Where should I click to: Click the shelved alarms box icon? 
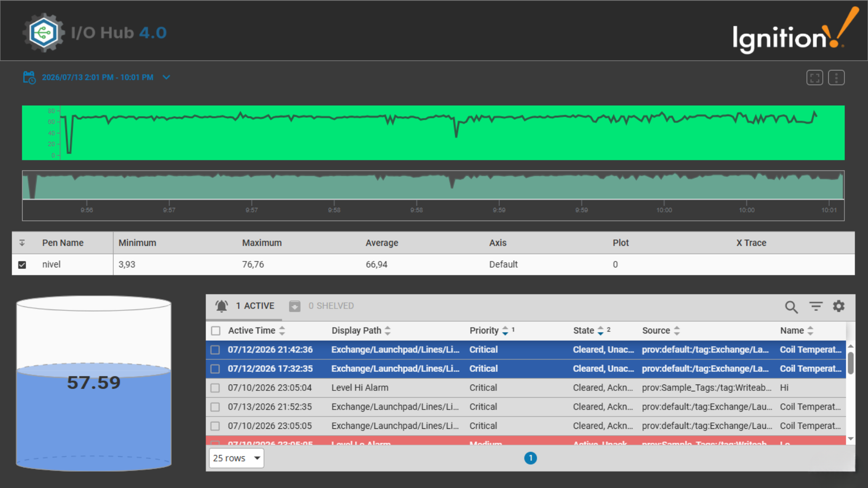[295, 306]
